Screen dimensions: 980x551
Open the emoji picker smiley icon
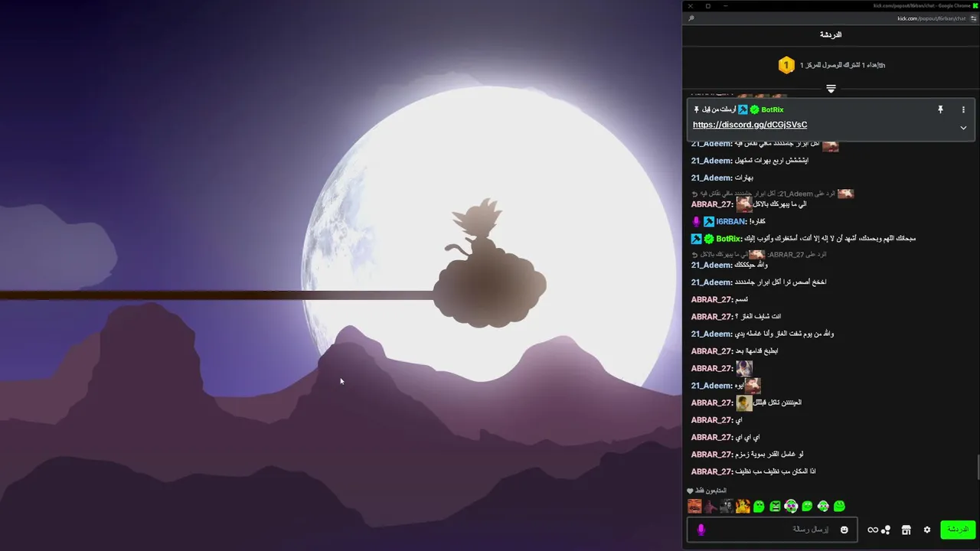[844, 530]
